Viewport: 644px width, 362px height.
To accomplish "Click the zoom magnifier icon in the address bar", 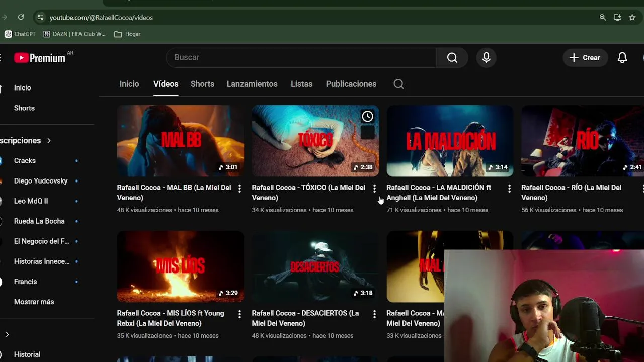I will (x=603, y=17).
